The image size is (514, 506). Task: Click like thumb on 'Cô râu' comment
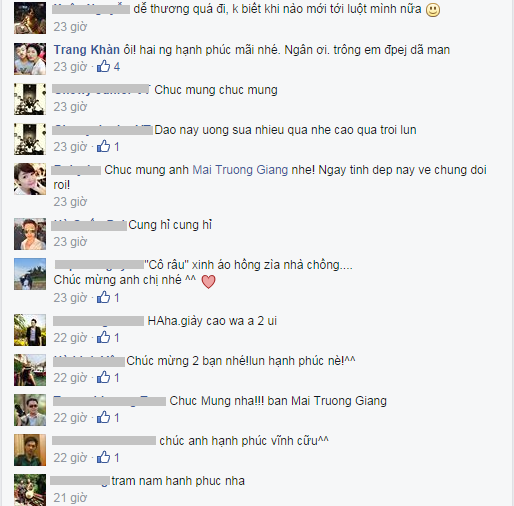pyautogui.click(x=103, y=297)
